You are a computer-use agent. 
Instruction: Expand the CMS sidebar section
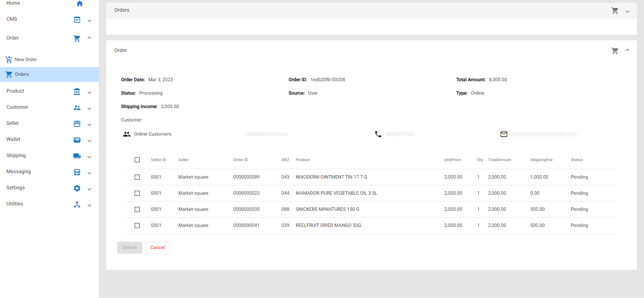(89, 20)
